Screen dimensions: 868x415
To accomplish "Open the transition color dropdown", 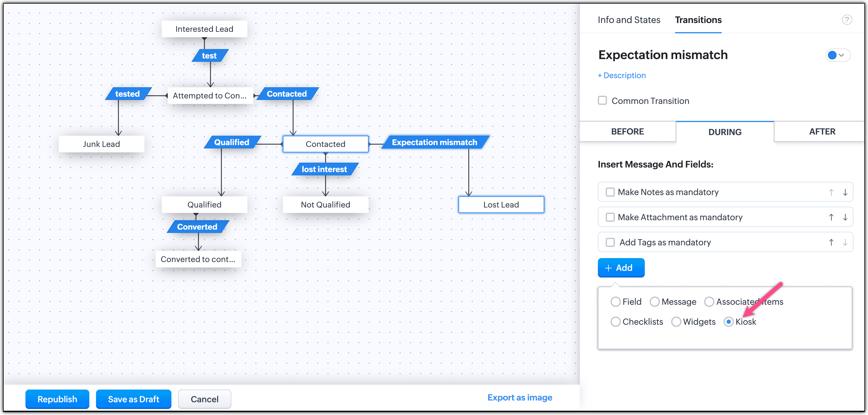I will (837, 55).
